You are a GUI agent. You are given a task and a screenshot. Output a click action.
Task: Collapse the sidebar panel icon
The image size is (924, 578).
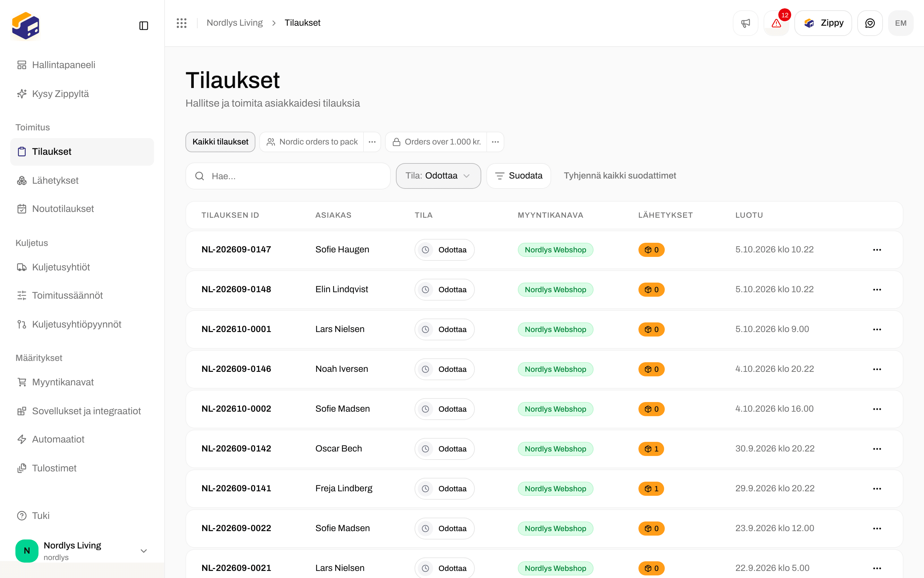pyautogui.click(x=143, y=26)
